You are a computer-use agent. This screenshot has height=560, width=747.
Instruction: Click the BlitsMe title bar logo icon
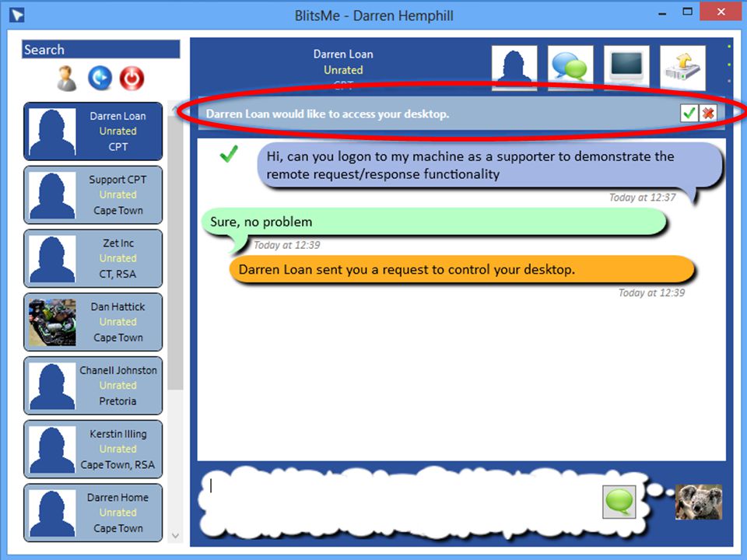[17, 16]
